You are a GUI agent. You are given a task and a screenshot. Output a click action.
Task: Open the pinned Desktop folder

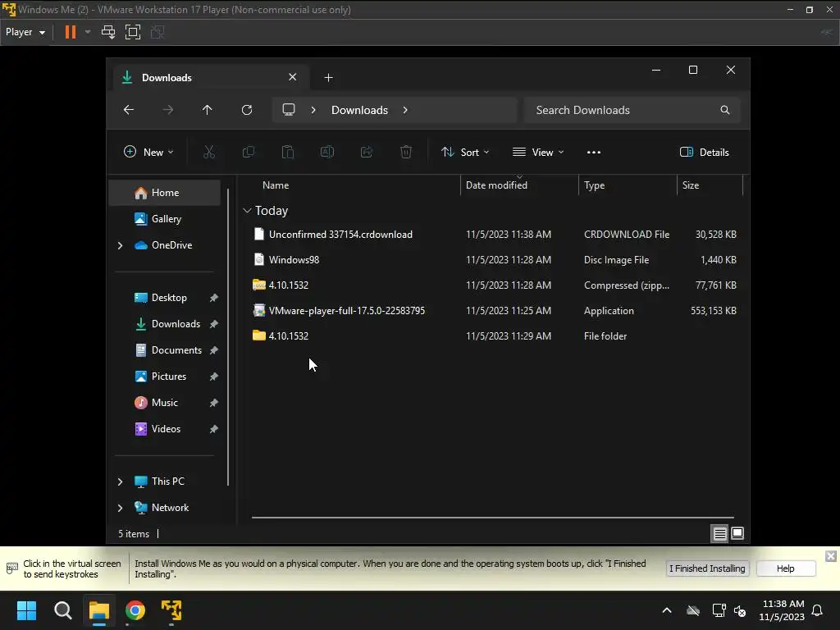tap(168, 298)
